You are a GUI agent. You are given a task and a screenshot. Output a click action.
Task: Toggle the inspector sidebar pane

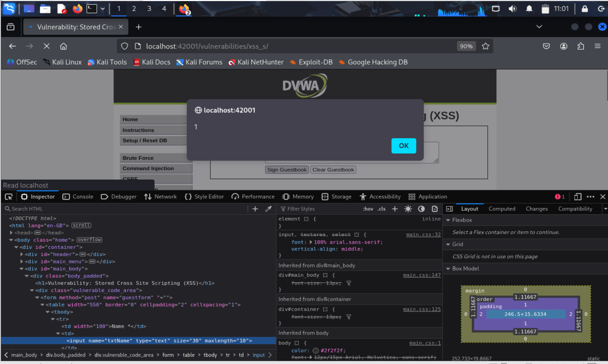[x=449, y=209]
